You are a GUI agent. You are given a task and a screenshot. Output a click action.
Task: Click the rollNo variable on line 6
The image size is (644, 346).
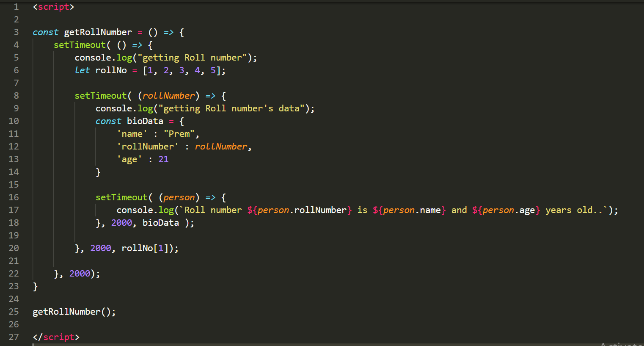click(x=111, y=70)
